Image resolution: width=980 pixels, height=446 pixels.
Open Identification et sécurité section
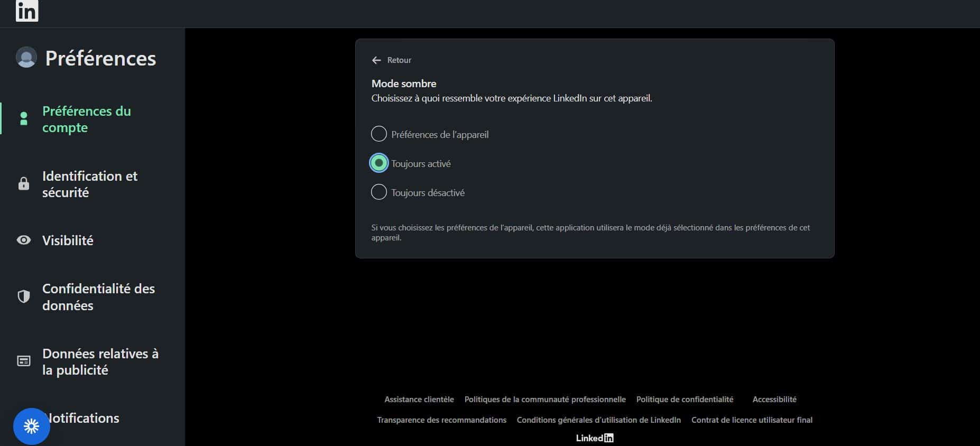pyautogui.click(x=90, y=184)
